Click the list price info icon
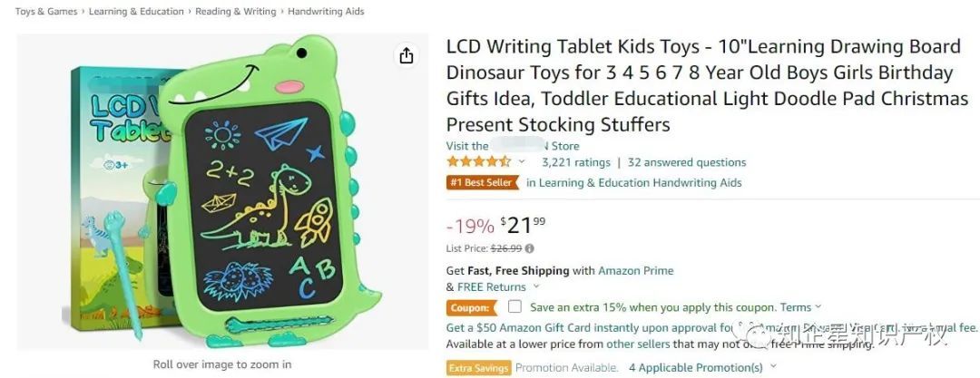The height and width of the screenshot is (378, 980). click(x=529, y=248)
